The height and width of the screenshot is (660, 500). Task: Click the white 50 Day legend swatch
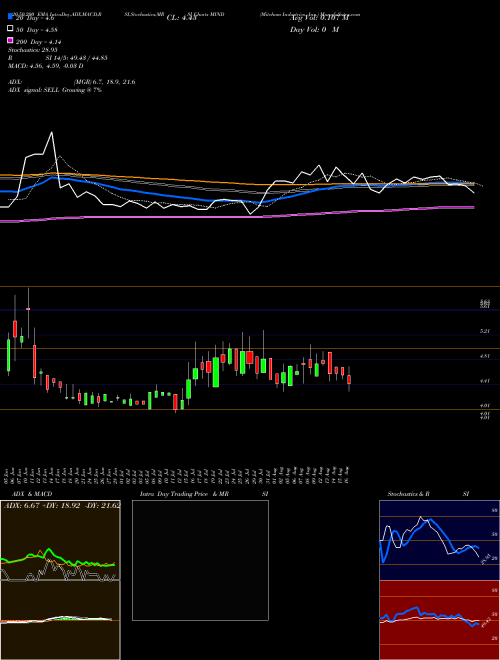[x=10, y=29]
